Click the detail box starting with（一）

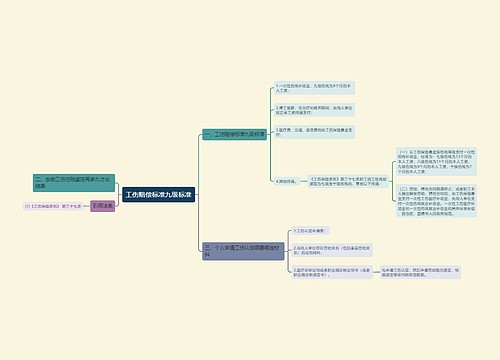click(436, 162)
